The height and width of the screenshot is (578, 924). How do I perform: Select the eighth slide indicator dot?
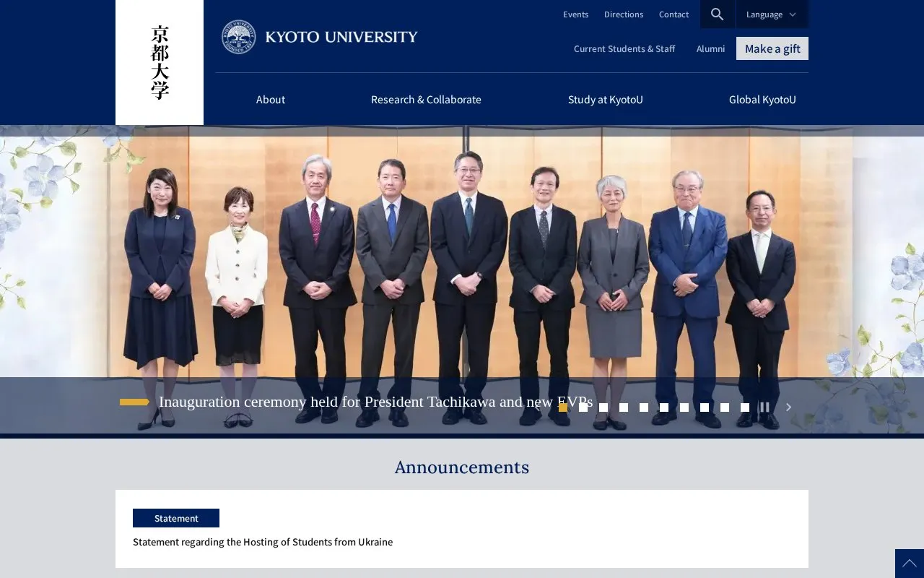[705, 407]
